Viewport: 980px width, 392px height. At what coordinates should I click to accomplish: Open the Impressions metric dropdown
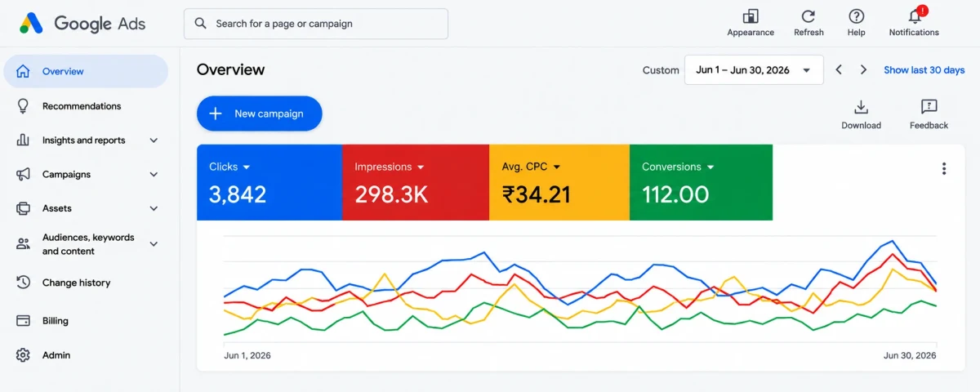pos(421,167)
